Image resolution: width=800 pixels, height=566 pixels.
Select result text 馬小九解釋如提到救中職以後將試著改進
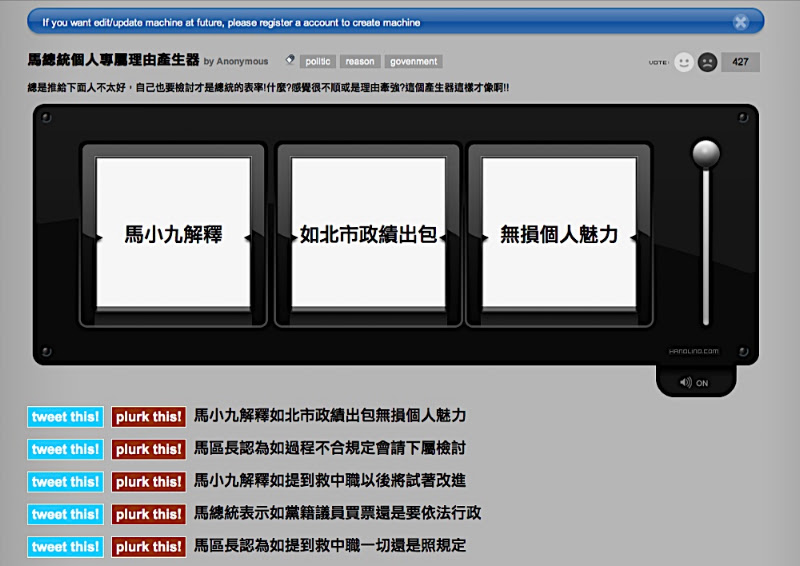(330, 480)
